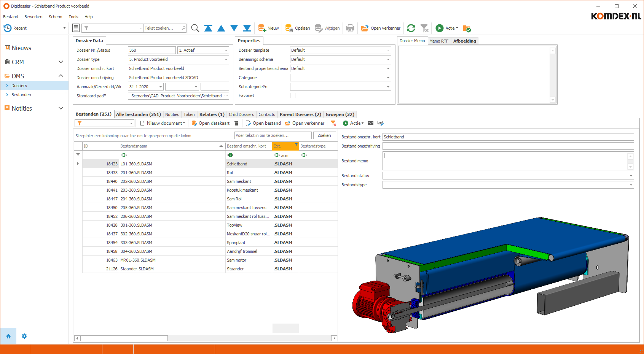Viewport: 644px width, 354px height.
Task: Expand row indicator for 101-360.SLDASM
Action: 78,164
